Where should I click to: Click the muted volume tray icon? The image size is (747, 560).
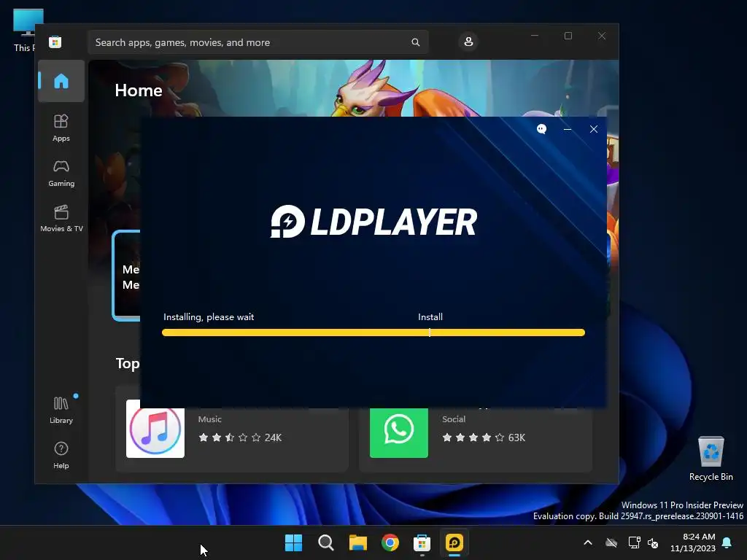coord(653,542)
